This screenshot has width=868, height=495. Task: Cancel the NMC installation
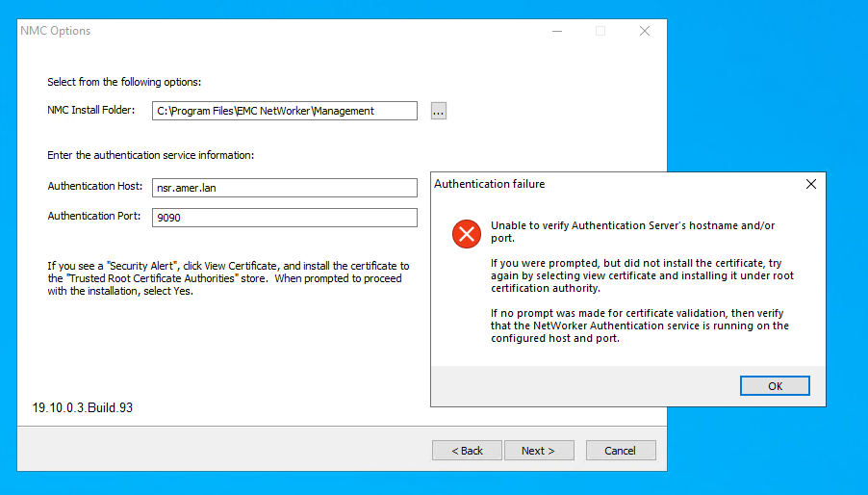(621, 451)
